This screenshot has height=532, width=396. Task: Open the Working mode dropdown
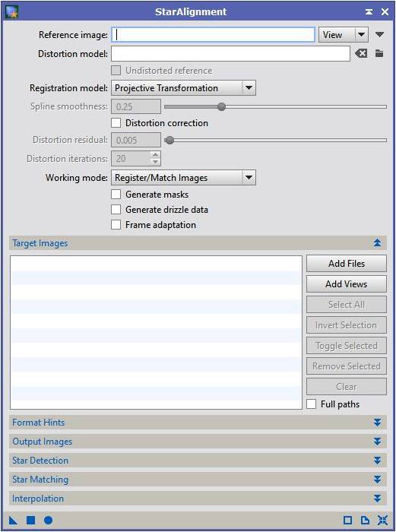(x=184, y=177)
